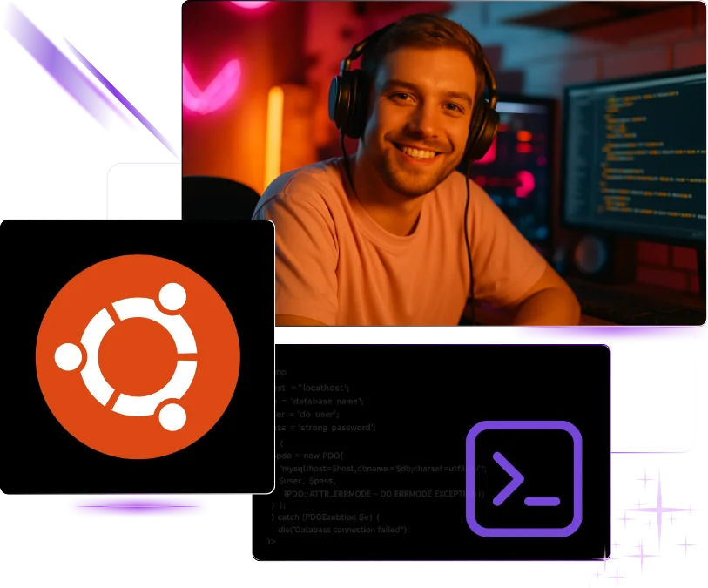The image size is (708, 588).
Task: Open the photo of the smiling developer with headphones
Action: click(x=444, y=163)
